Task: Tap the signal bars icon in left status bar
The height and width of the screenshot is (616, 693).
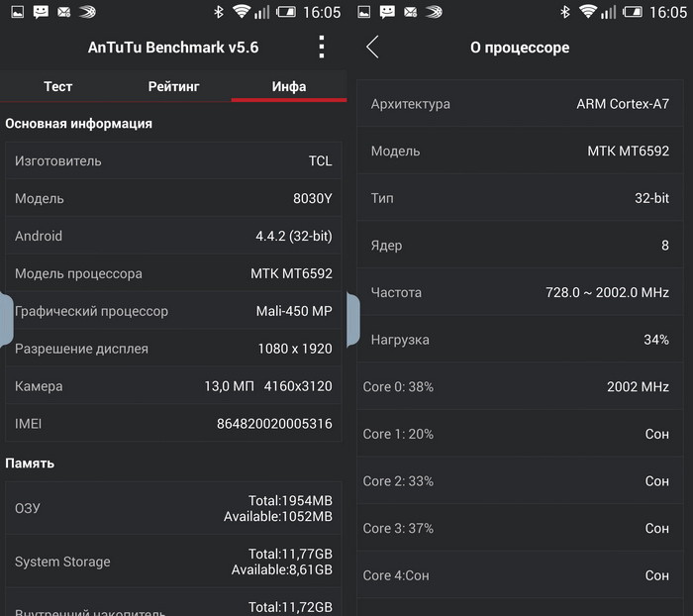Action: (261, 12)
